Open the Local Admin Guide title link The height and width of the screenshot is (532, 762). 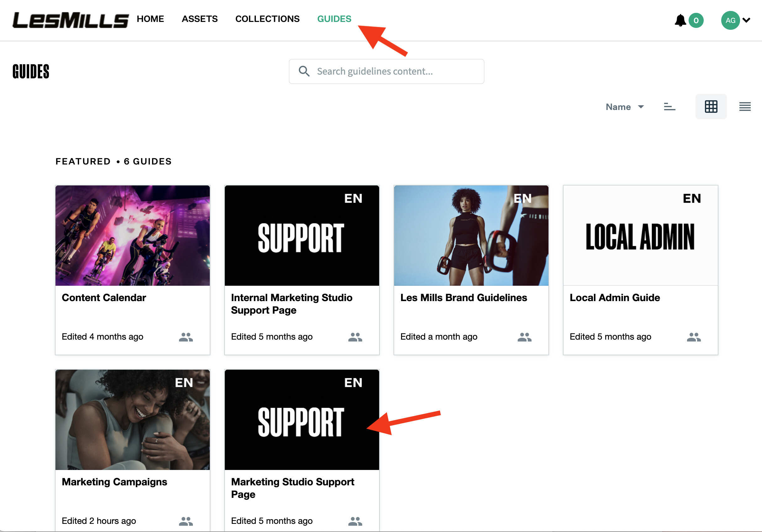click(614, 298)
